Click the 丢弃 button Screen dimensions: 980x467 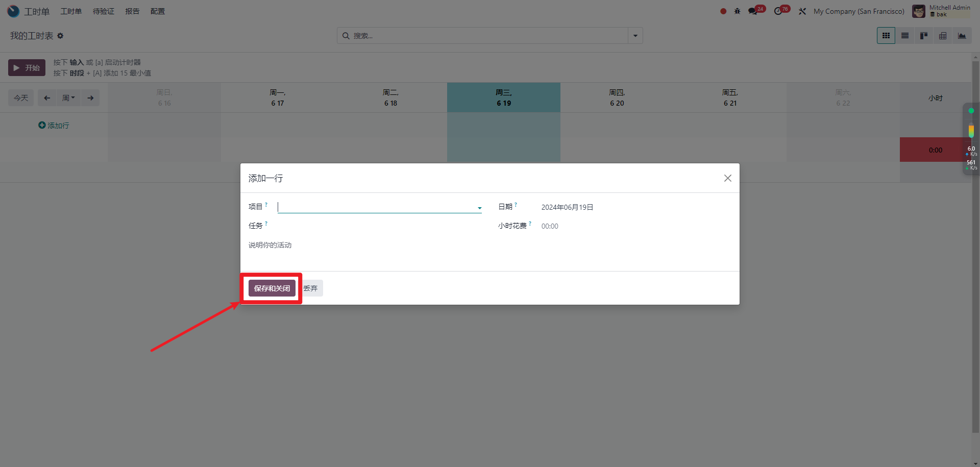coord(311,288)
